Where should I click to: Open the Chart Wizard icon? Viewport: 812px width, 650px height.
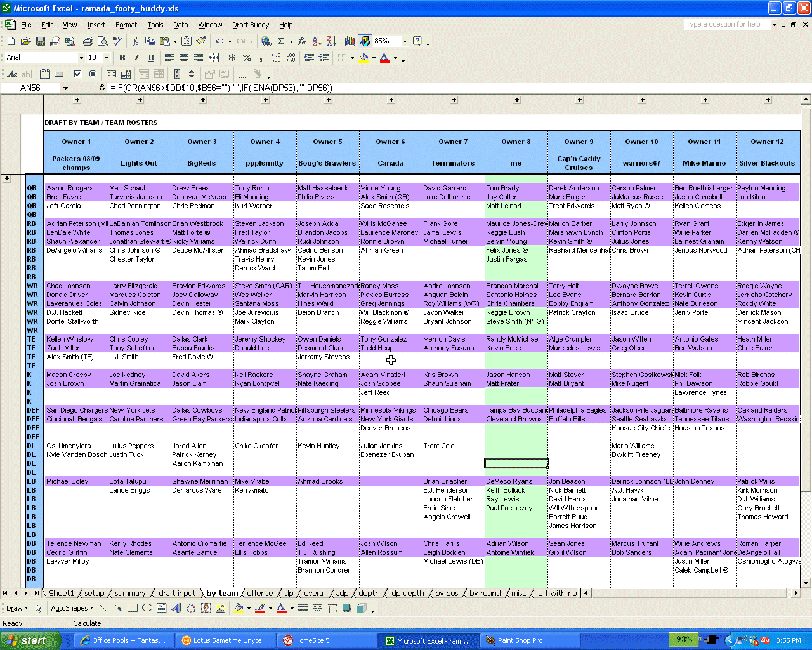point(350,41)
